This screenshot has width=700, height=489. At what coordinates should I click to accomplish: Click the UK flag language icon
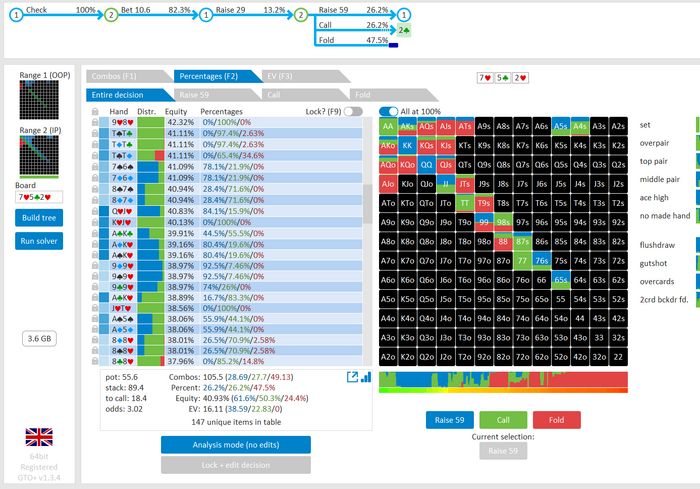click(x=40, y=436)
